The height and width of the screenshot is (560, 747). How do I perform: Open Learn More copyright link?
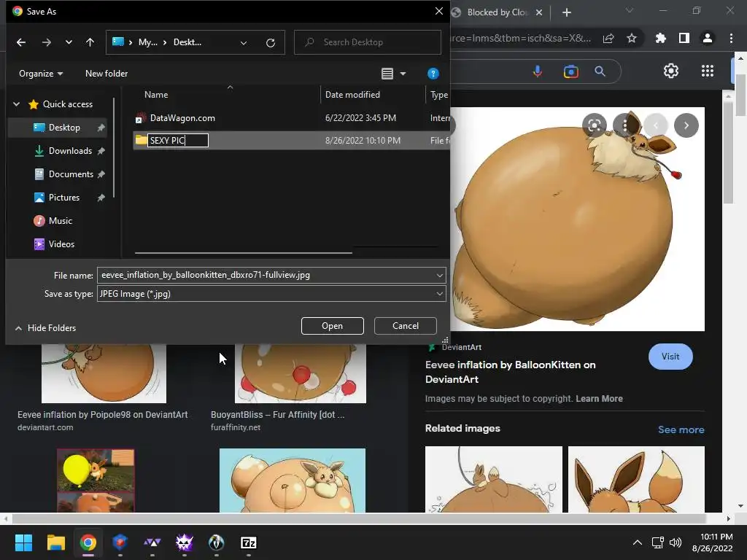pos(599,399)
